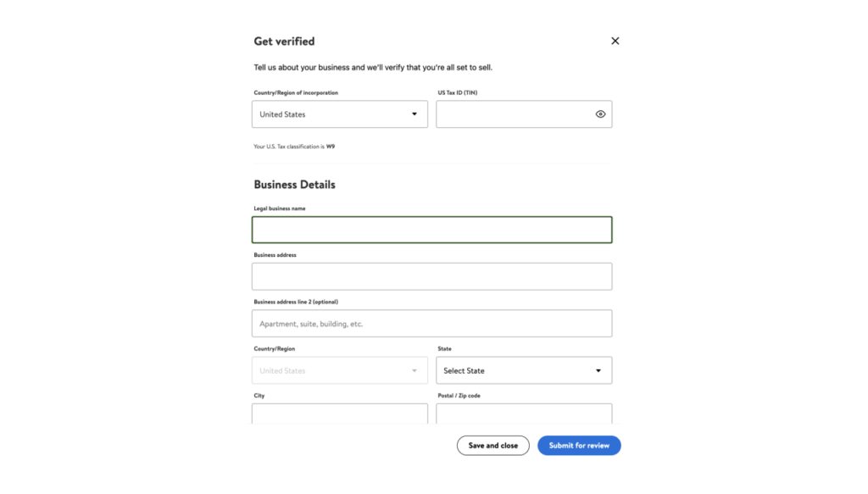Click the Legal business name field
Screen dimensions: 868x494
[x=431, y=229]
